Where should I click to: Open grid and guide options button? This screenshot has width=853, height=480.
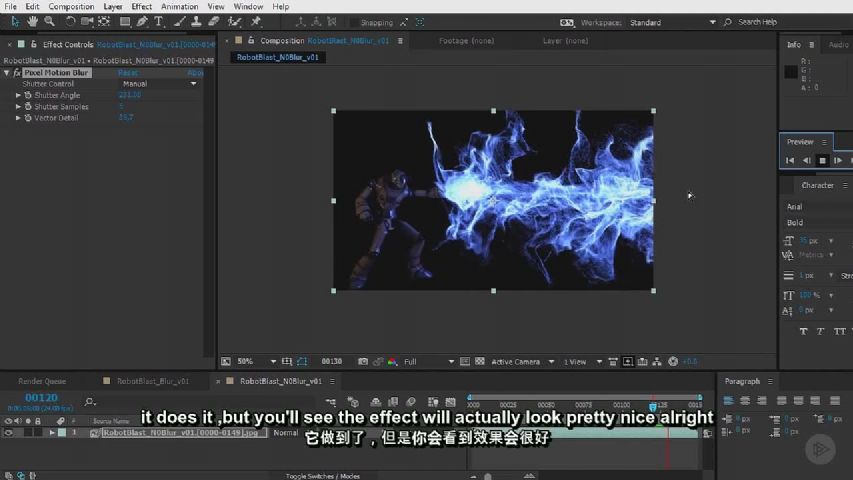287,361
